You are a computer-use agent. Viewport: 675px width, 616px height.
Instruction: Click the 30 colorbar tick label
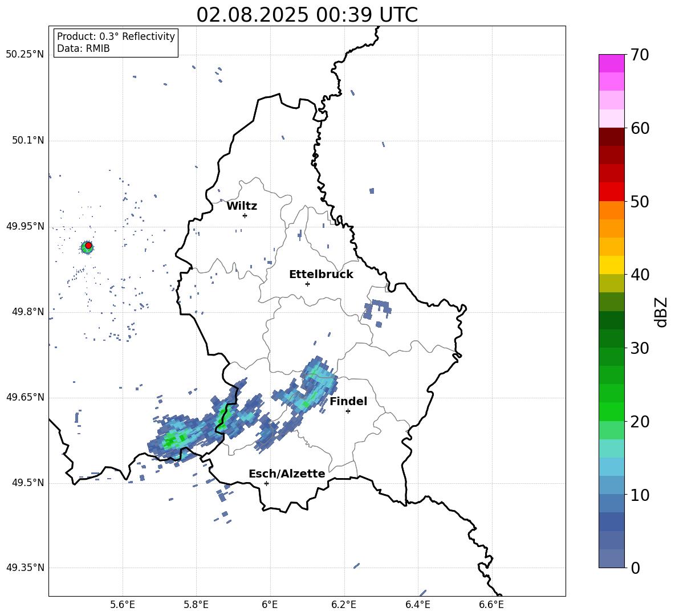640,348
